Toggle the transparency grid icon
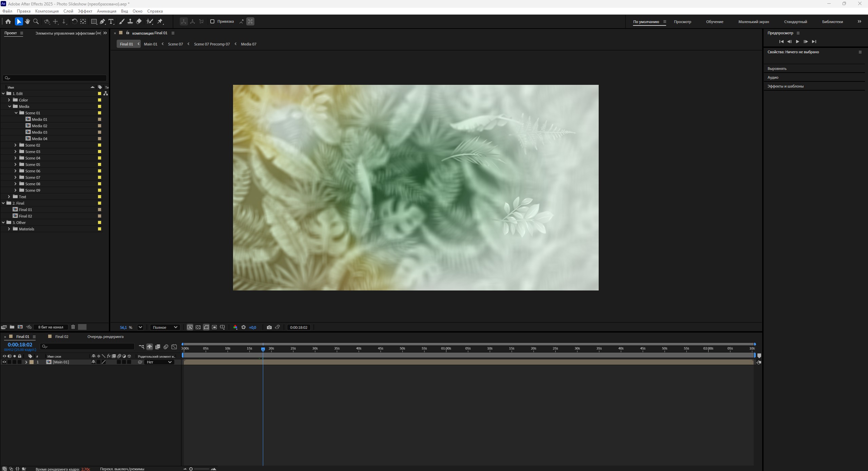The image size is (868, 471). (198, 327)
